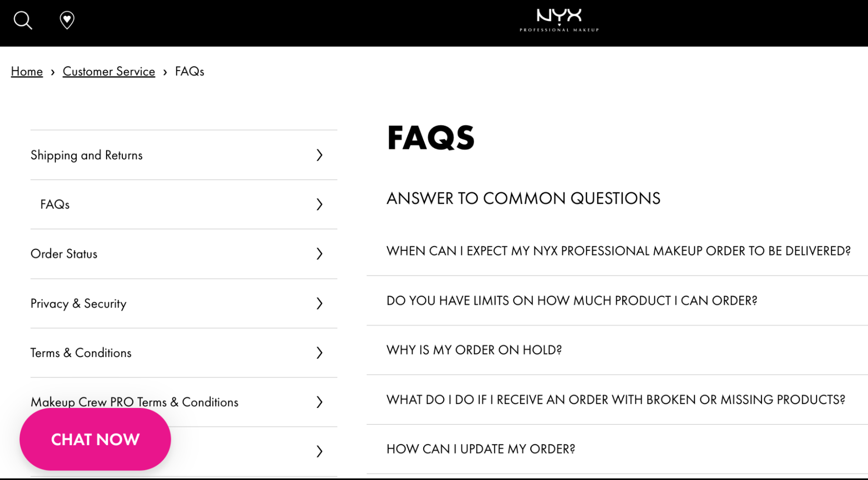Toggle the DO YOU HAVE LIMITS question
The height and width of the screenshot is (480, 868).
pos(571,300)
